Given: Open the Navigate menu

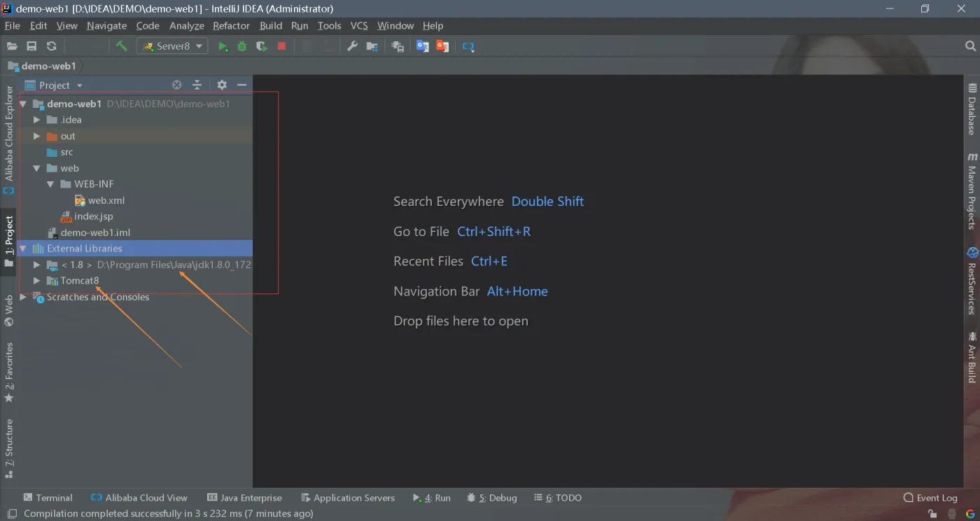Looking at the screenshot, I should pos(106,25).
